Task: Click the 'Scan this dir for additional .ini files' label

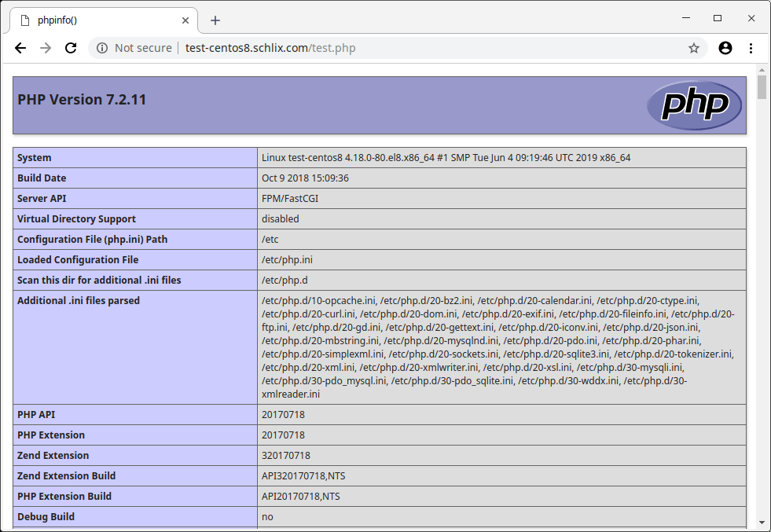Action: (99, 280)
